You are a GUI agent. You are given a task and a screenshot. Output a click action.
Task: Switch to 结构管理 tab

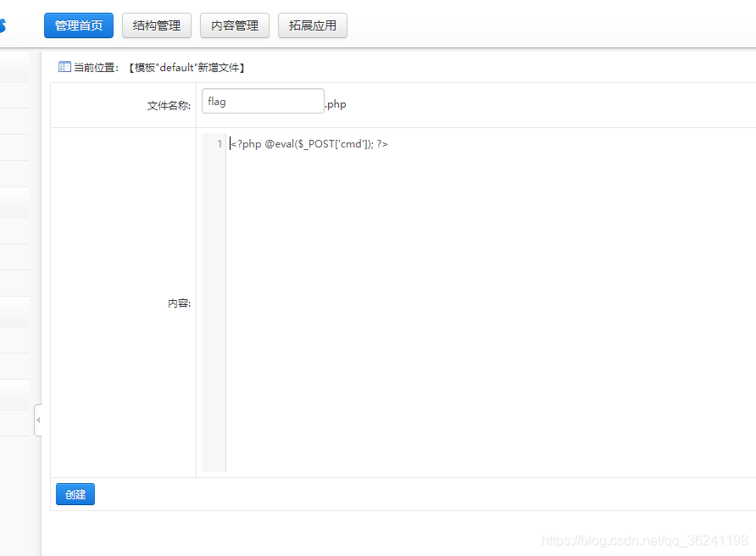click(157, 25)
